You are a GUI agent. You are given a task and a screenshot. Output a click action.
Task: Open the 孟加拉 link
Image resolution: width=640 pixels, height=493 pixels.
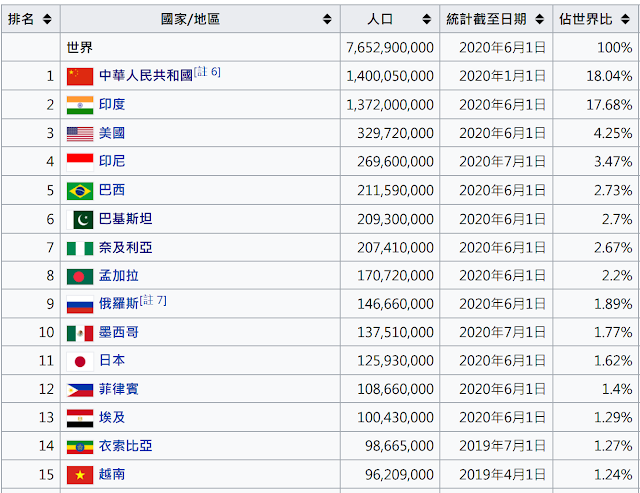pyautogui.click(x=119, y=275)
